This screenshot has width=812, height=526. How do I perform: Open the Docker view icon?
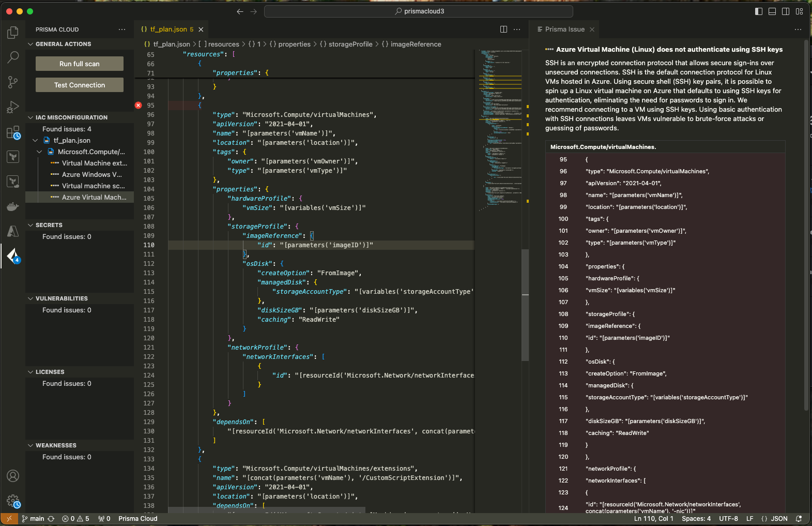(x=13, y=206)
